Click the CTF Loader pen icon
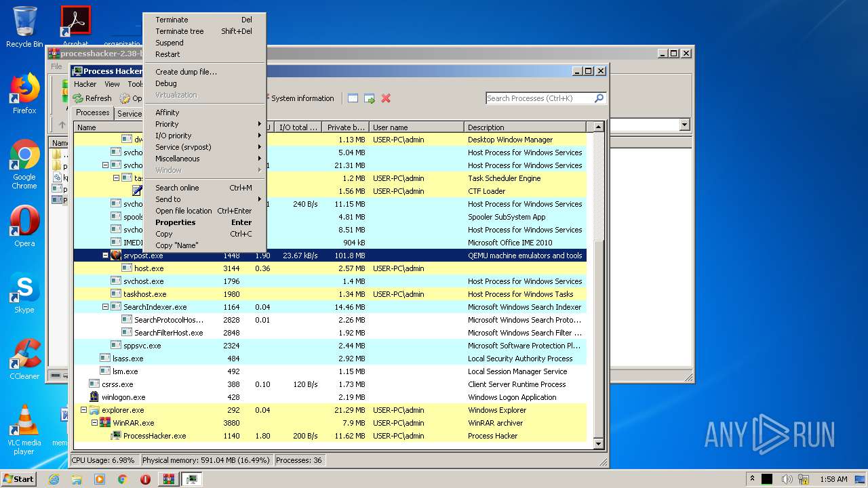The width and height of the screenshot is (868, 488). click(138, 191)
